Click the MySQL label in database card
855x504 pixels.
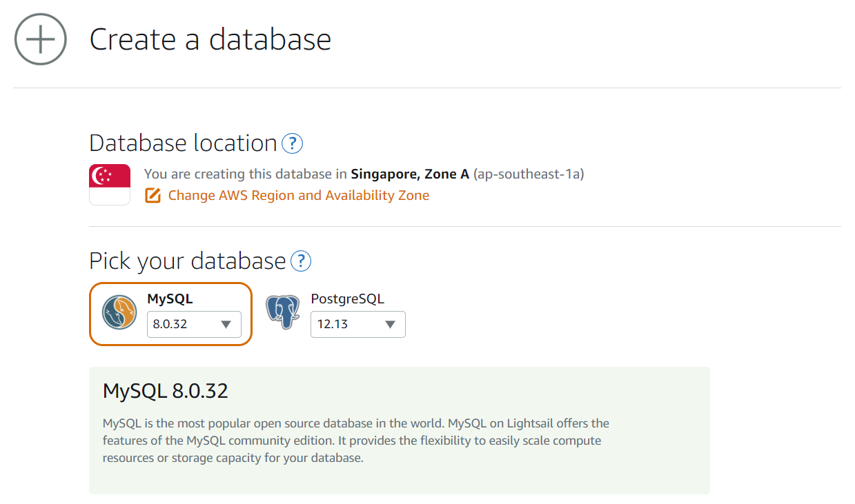coord(170,299)
